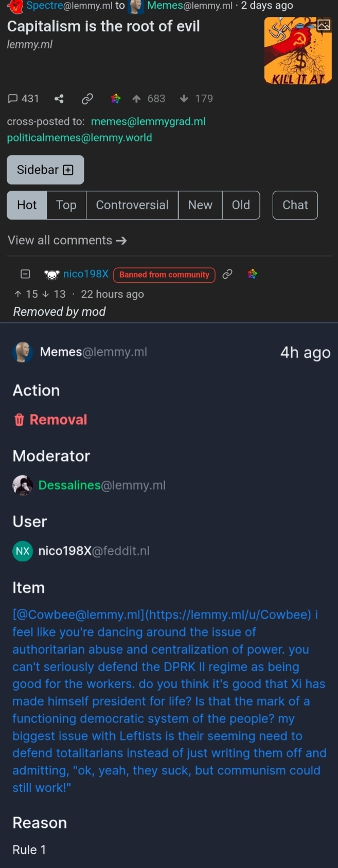Collapse the nico198X comment
338x868 pixels.
[x=25, y=275]
